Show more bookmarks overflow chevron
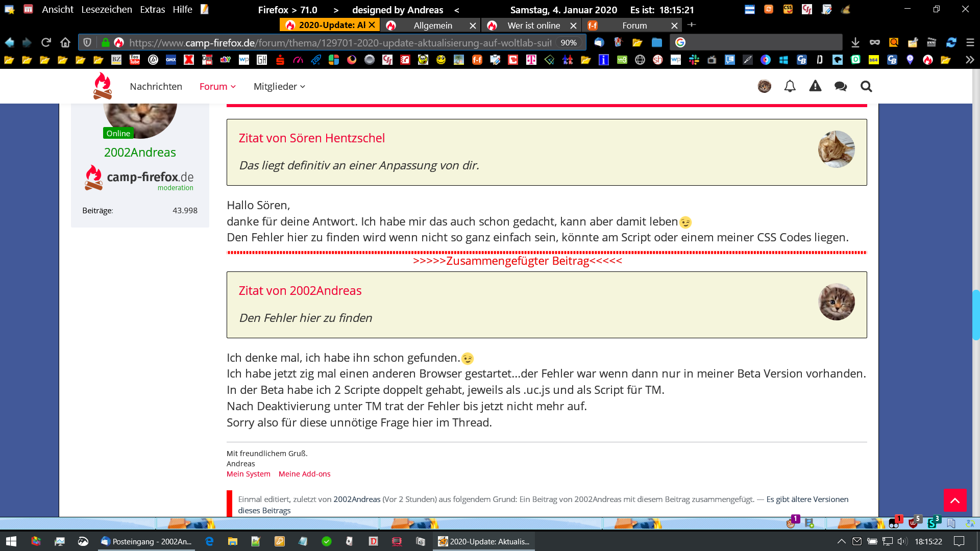This screenshot has width=980, height=551. click(x=970, y=60)
